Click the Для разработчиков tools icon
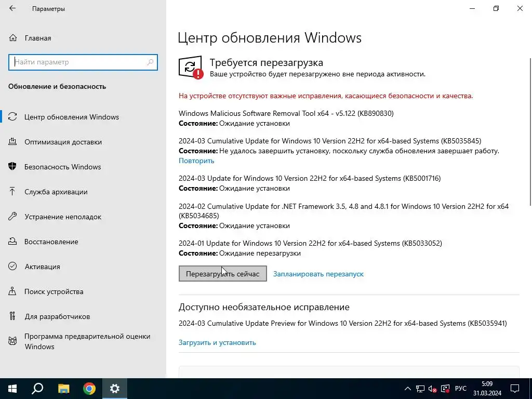The height and width of the screenshot is (399, 532). 12,316
